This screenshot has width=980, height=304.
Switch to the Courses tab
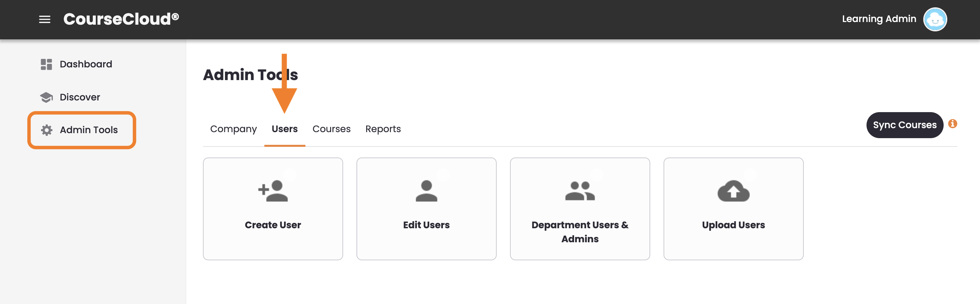[x=331, y=129]
